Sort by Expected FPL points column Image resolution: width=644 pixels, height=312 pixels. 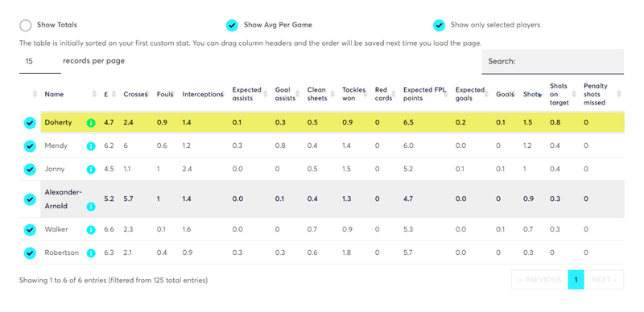coord(424,94)
